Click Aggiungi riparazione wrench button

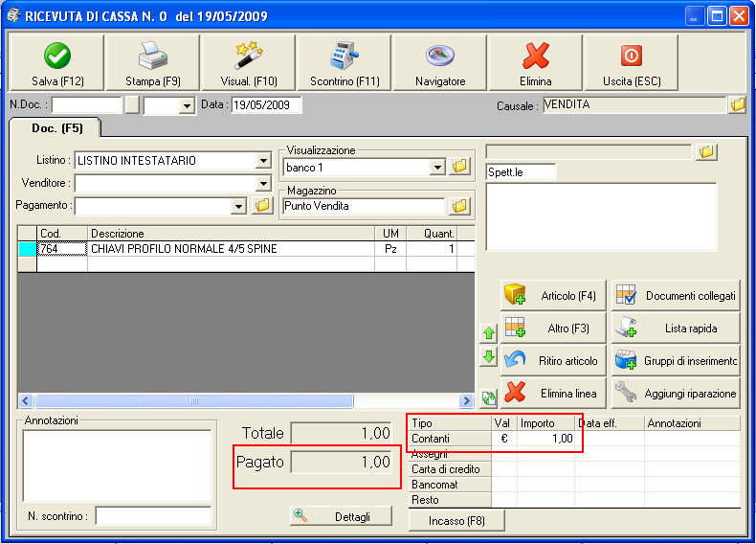(x=676, y=393)
